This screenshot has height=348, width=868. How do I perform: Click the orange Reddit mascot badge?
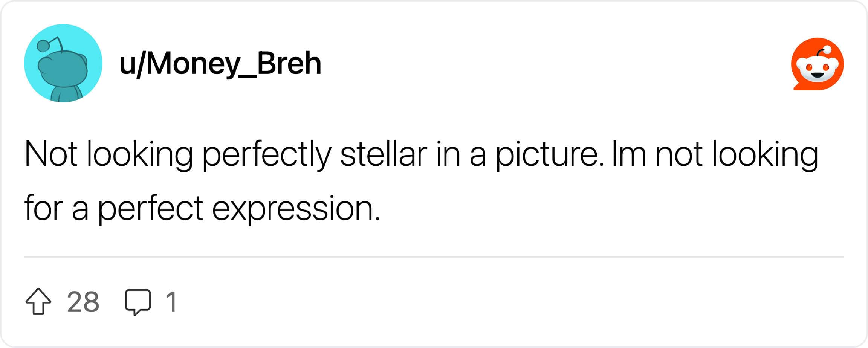point(815,64)
